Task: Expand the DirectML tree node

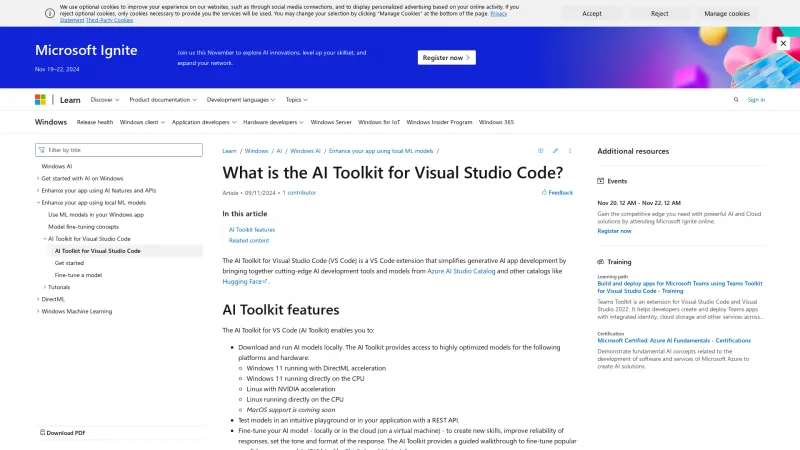Action: point(38,299)
